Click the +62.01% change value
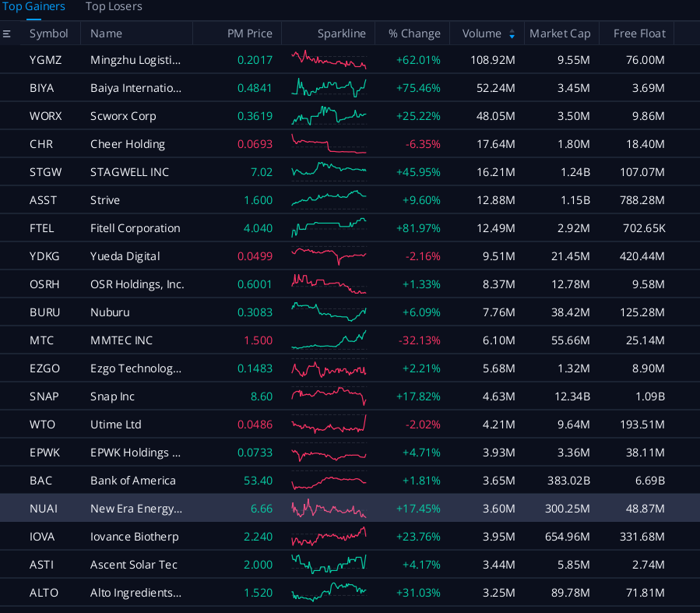Viewport: 700px width, 613px height. (418, 60)
